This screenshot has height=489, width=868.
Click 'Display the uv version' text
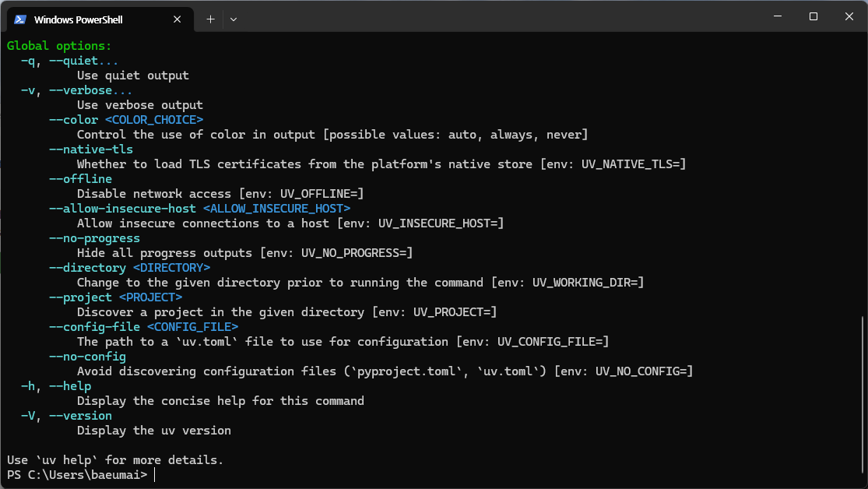click(154, 431)
